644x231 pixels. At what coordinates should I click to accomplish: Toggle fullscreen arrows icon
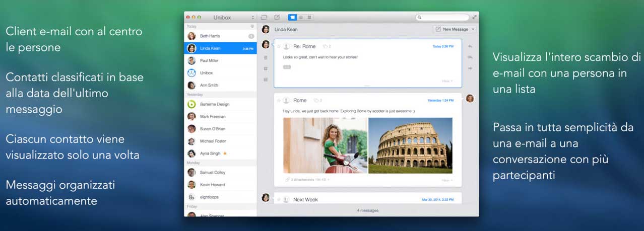(x=474, y=17)
